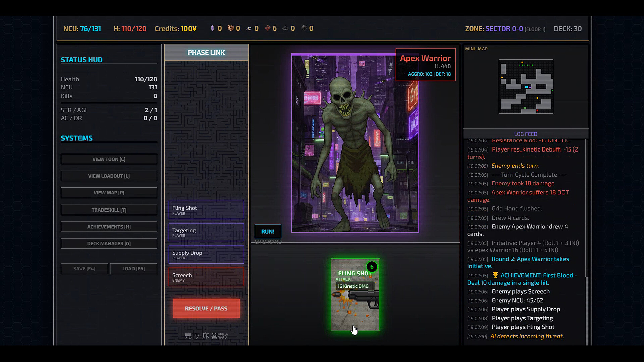Open the Tradeskill menu

coord(109,209)
